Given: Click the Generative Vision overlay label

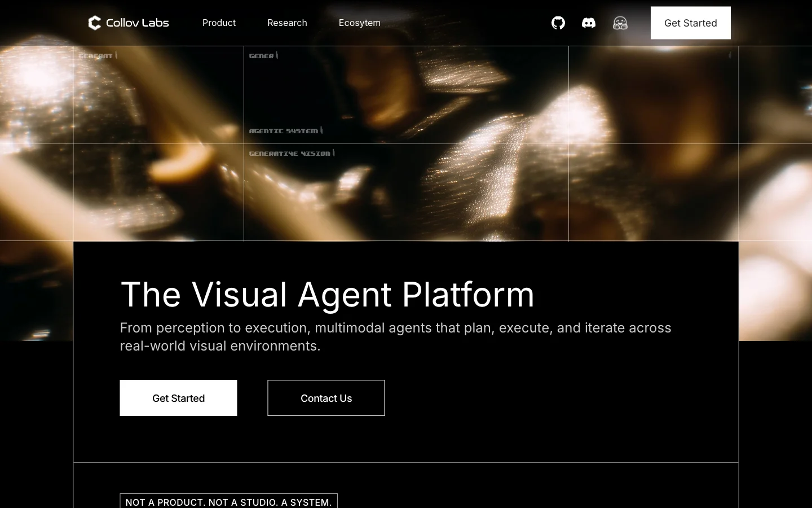Looking at the screenshot, I should pos(290,154).
